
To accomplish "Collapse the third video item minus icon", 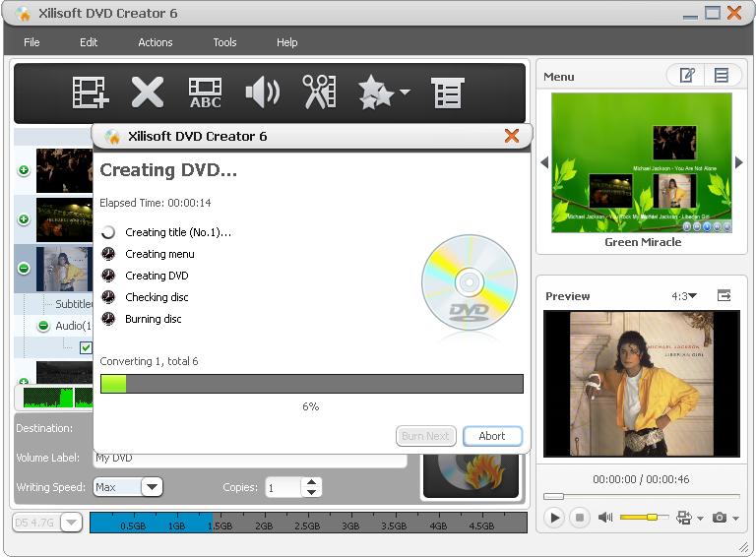I will click(24, 269).
